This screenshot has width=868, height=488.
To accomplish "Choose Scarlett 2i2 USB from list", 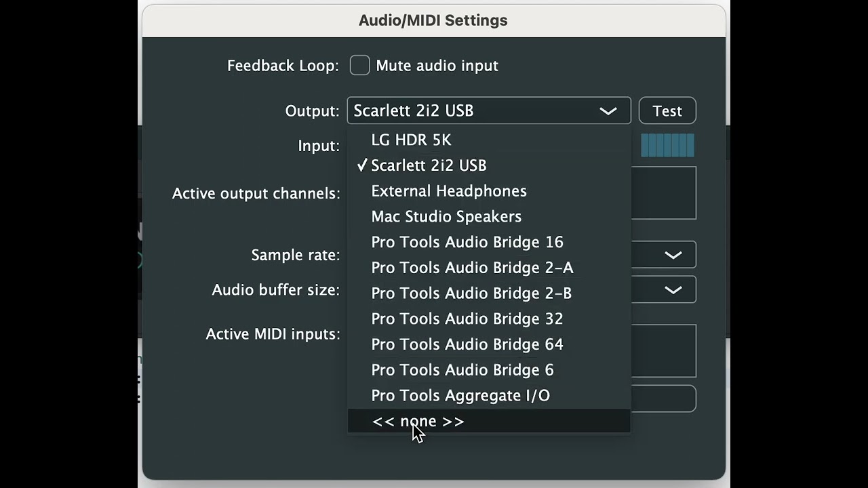I will [429, 165].
